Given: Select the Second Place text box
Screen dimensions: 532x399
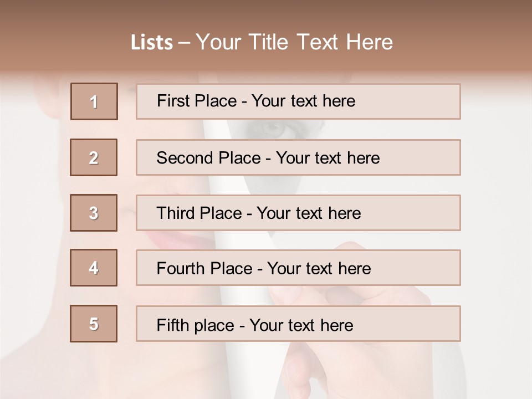Looking at the screenshot, I should [x=298, y=157].
